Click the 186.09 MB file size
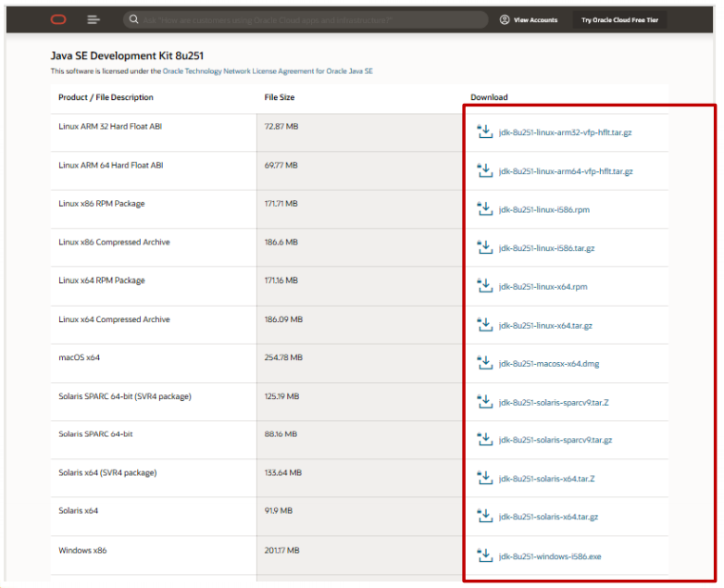The image size is (724, 588). coord(283,319)
